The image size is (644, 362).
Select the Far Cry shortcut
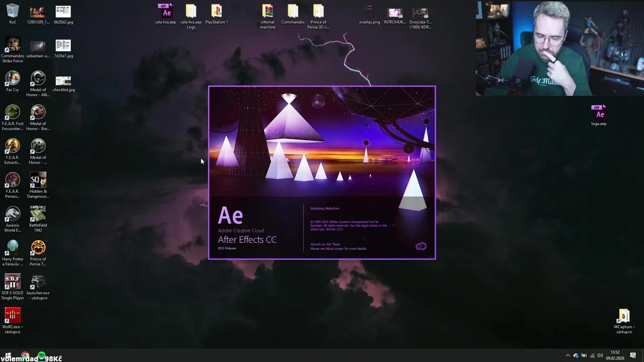13,82
